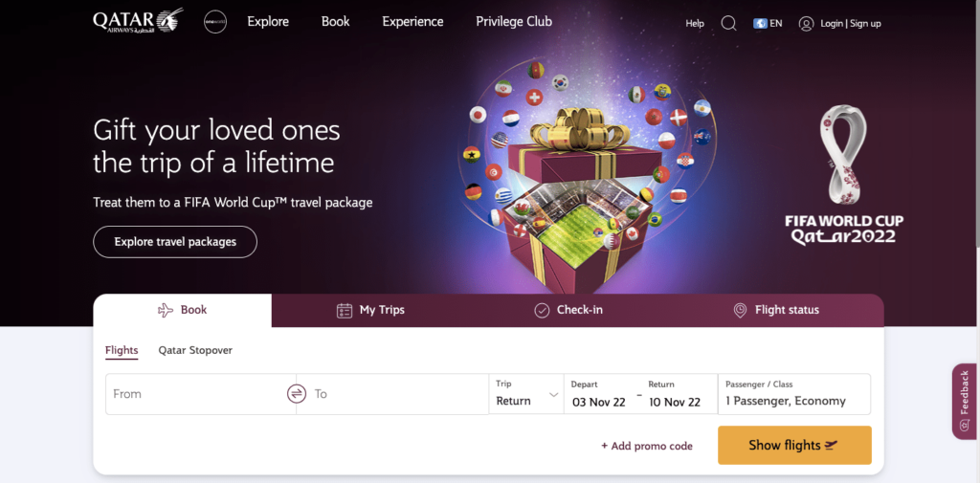Open the Flight status tab
Screen dimensions: 980x483
click(775, 310)
